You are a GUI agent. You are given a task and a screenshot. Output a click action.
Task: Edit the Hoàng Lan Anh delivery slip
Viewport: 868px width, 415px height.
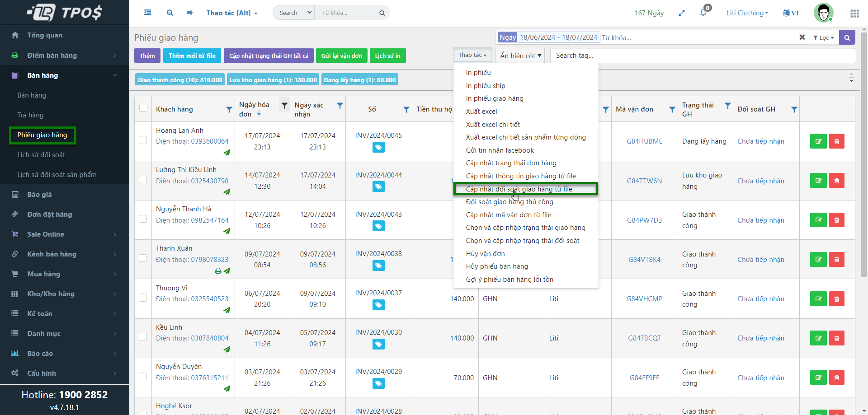pos(818,141)
